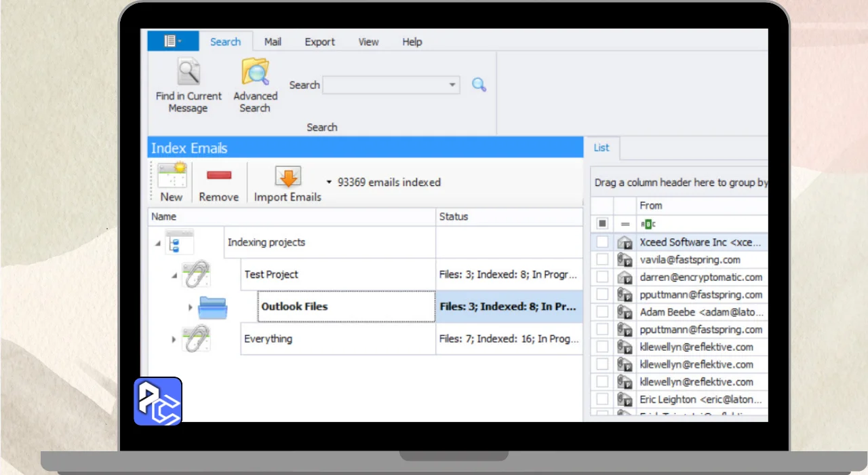Collapse the Test Project tree node
The width and height of the screenshot is (868, 475).
174,275
